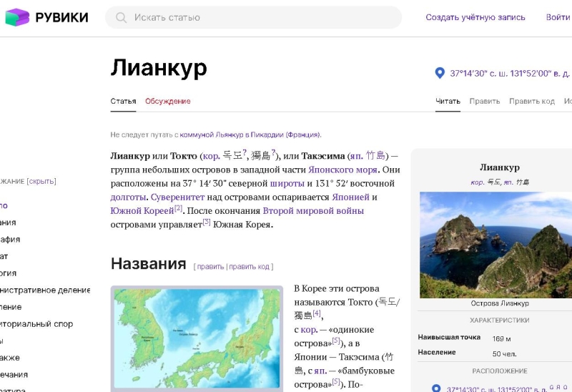The height and width of the screenshot is (392, 572).
Task: Open coordinates 37°14′30″ с. ш. in header
Action: click(x=509, y=74)
